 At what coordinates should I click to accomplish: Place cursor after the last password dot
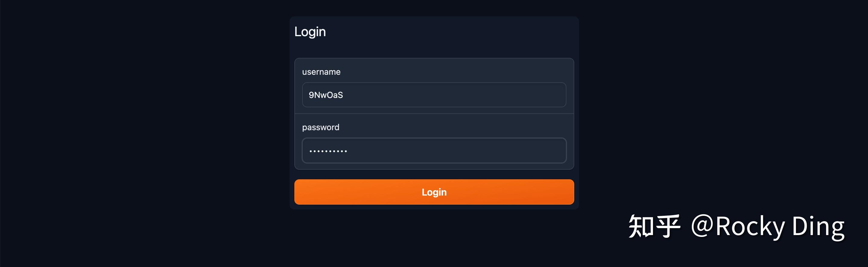(x=348, y=151)
